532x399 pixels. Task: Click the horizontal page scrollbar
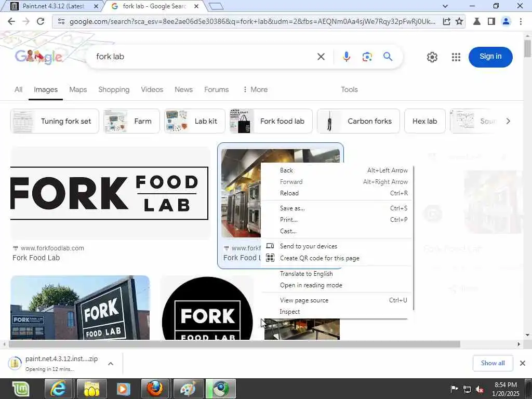tap(234, 344)
